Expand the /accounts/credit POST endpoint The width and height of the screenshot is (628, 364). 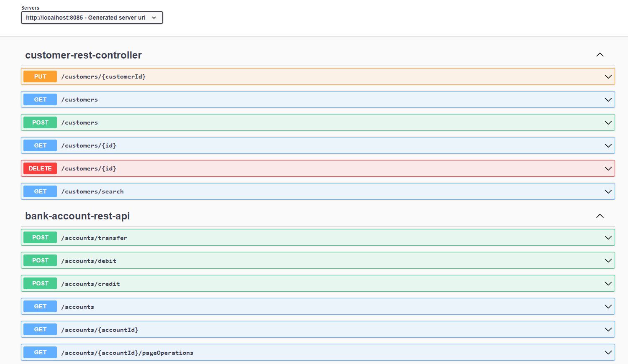(x=608, y=283)
